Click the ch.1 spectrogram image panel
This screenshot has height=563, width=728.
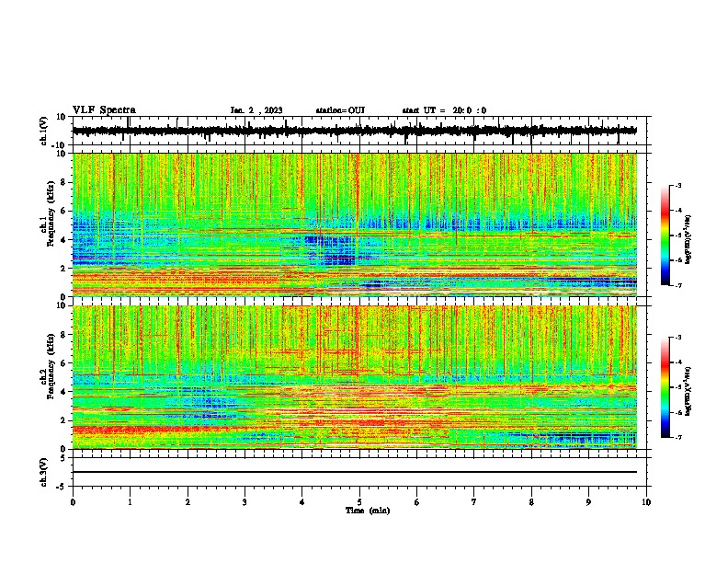(355, 224)
